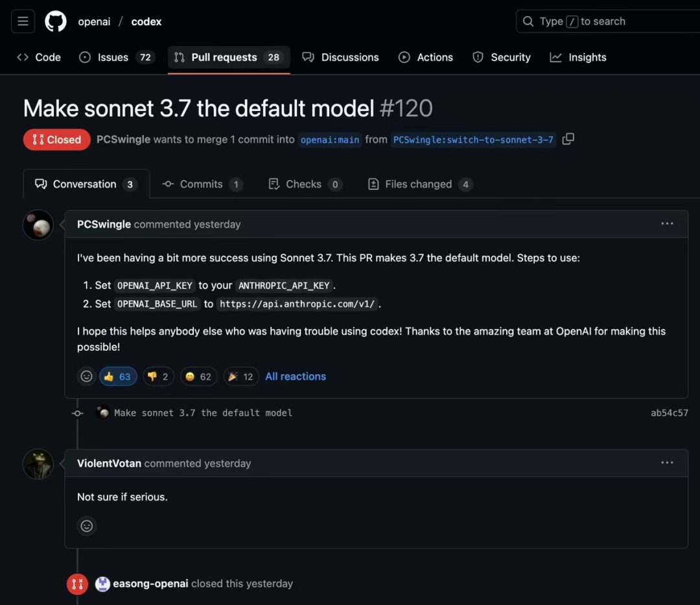
Task: Click PCSwingle's profile avatar
Action: point(38,225)
